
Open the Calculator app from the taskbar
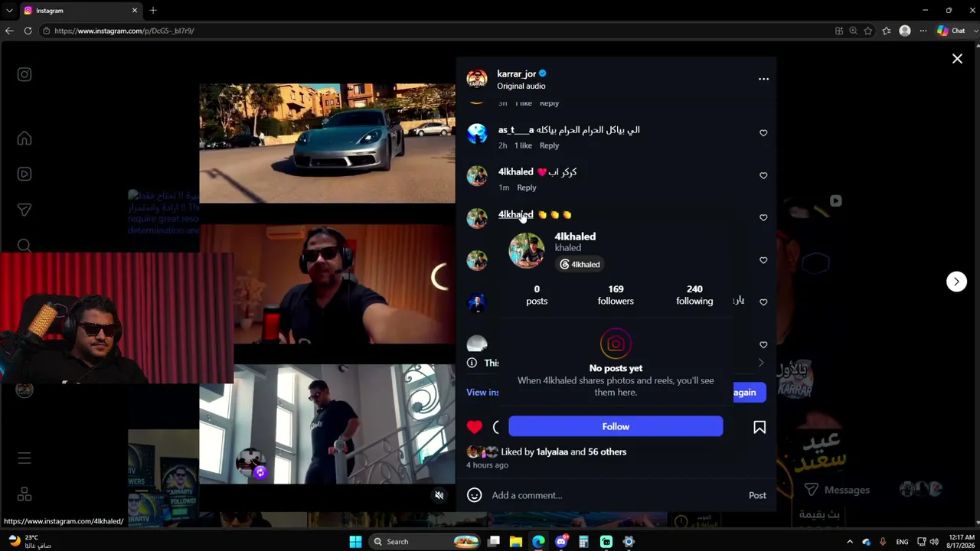point(583,542)
